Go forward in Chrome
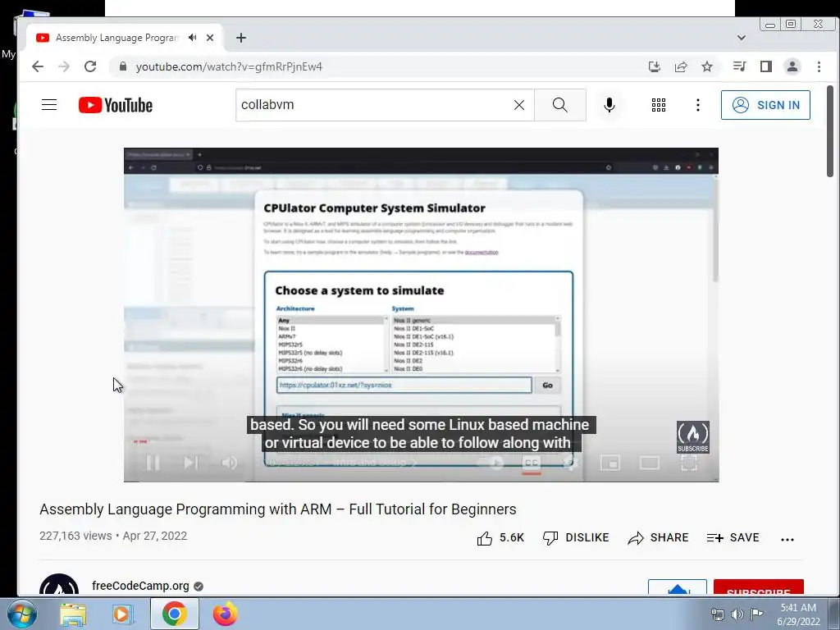 tap(64, 66)
